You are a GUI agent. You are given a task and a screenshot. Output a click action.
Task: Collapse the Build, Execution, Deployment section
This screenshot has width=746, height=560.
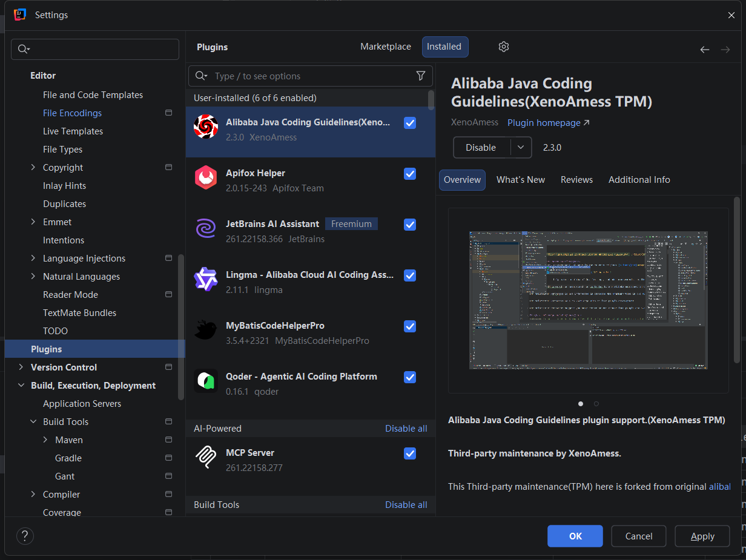[x=21, y=385]
